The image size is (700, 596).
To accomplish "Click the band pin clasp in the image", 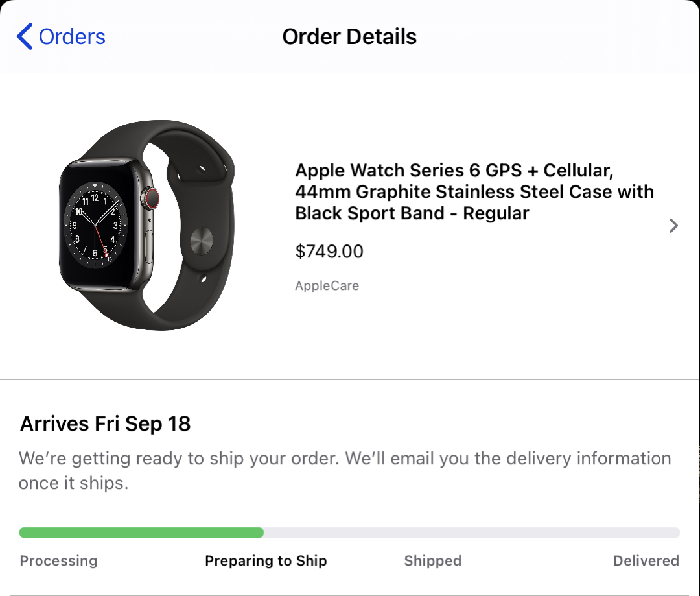I will pyautogui.click(x=202, y=241).
